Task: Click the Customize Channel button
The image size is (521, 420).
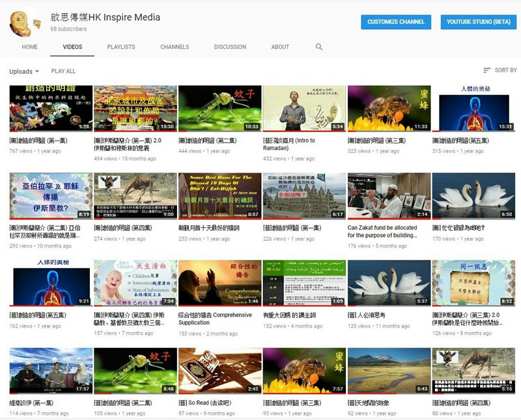Action: click(396, 22)
